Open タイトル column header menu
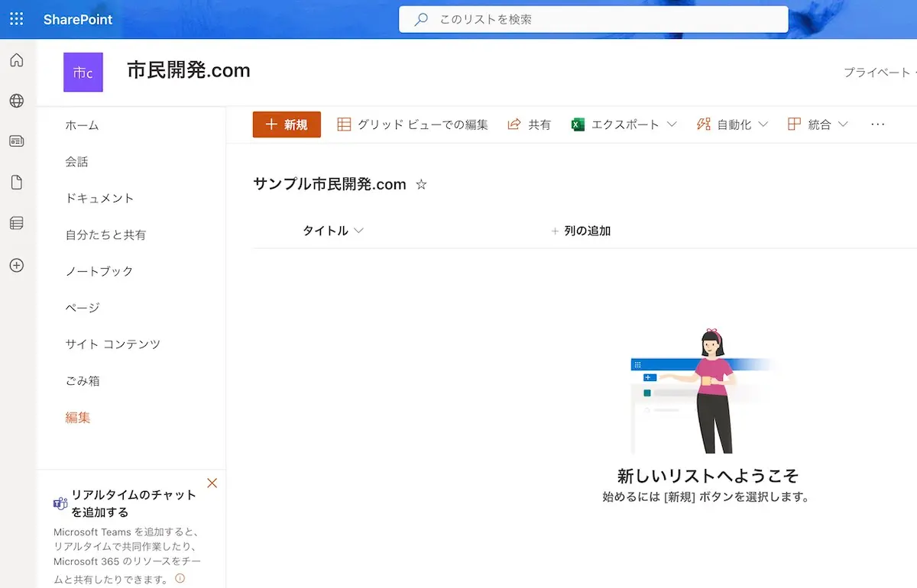917x588 pixels. (x=333, y=231)
